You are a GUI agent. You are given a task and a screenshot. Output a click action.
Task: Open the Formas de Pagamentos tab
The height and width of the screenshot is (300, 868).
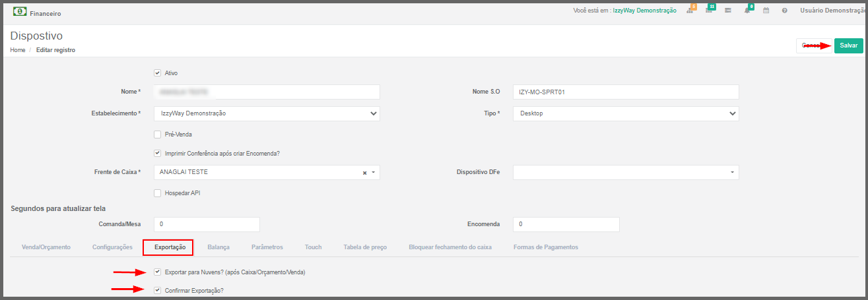(545, 247)
